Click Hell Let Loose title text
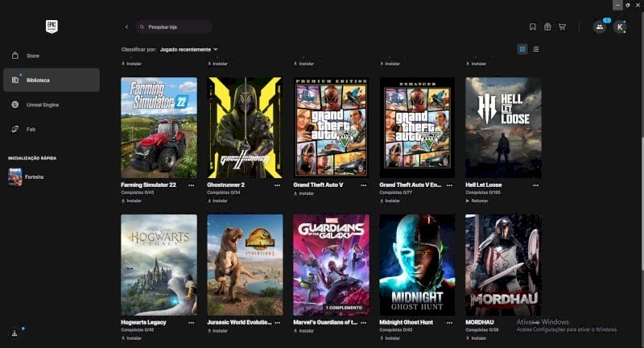Viewport: 644px width, 348px height. (x=484, y=185)
